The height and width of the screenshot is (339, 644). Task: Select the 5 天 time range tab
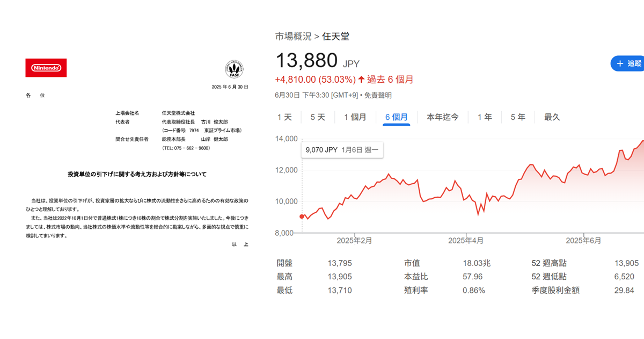point(318,117)
